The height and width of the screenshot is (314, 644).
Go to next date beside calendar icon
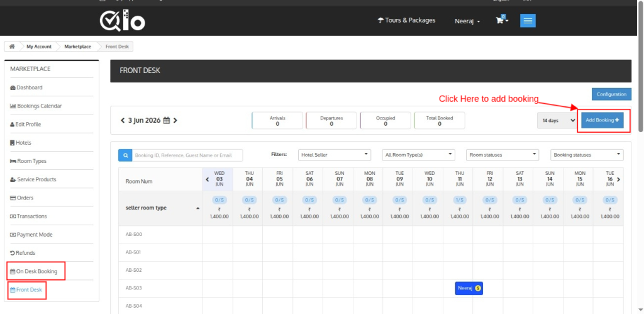pyautogui.click(x=175, y=120)
